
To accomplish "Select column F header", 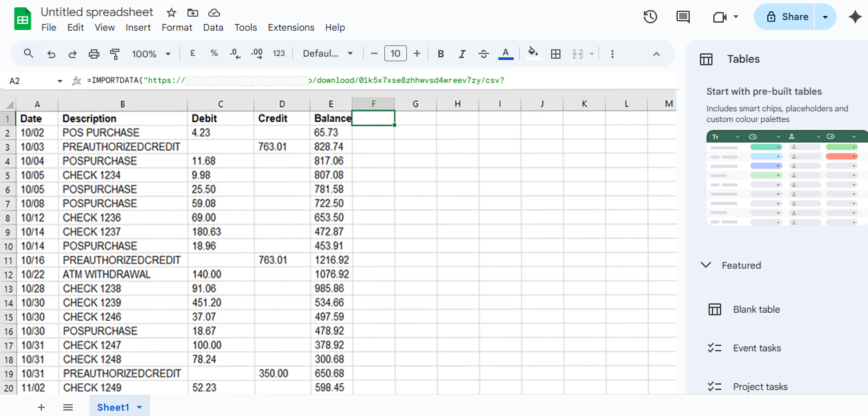I will pos(373,103).
